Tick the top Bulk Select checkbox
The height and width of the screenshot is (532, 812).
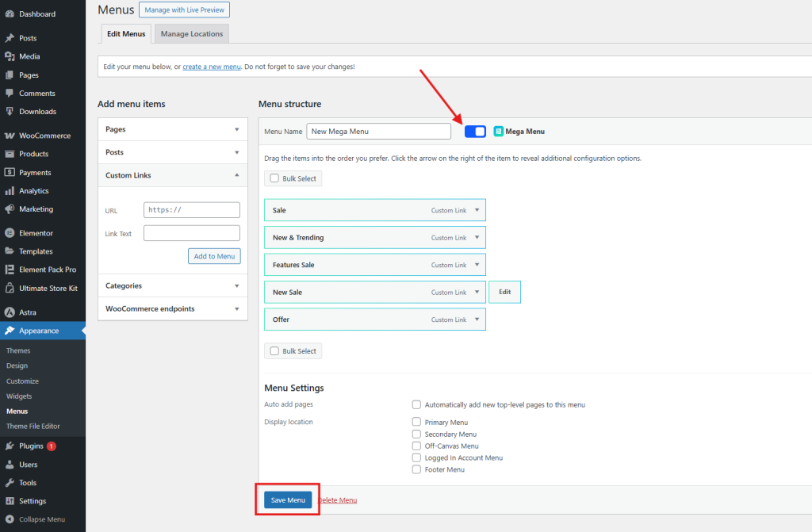(274, 178)
